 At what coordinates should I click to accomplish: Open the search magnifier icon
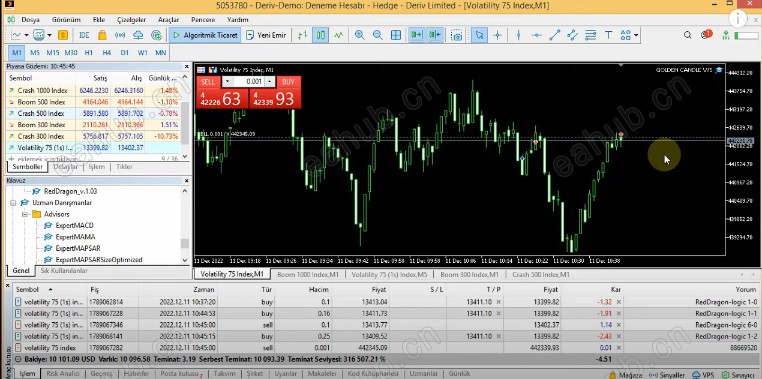pyautogui.click(x=688, y=35)
